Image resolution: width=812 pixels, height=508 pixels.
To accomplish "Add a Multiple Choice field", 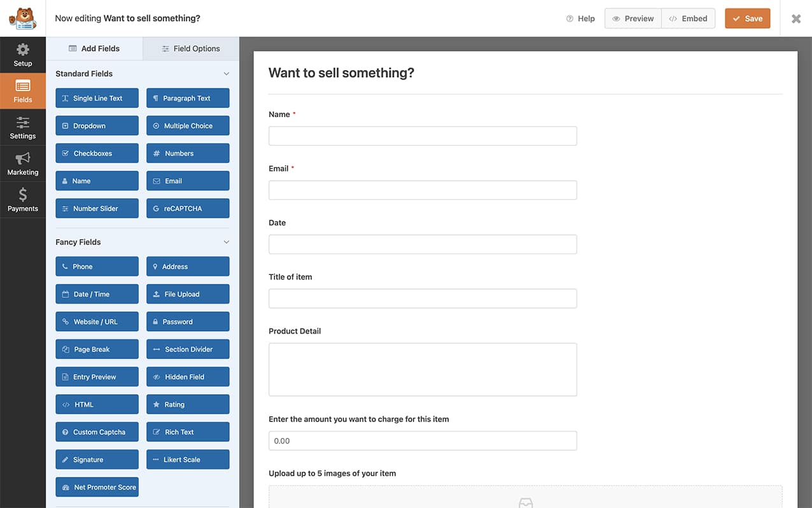I will [x=188, y=125].
